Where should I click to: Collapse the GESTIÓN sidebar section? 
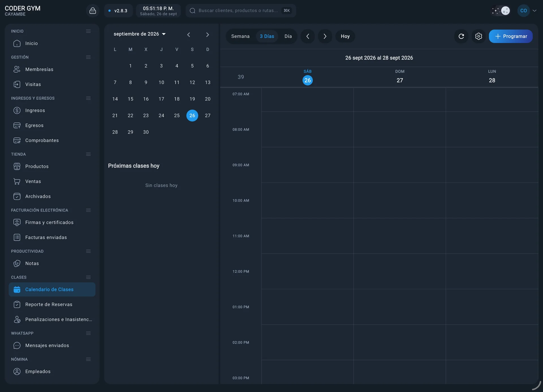tap(88, 57)
